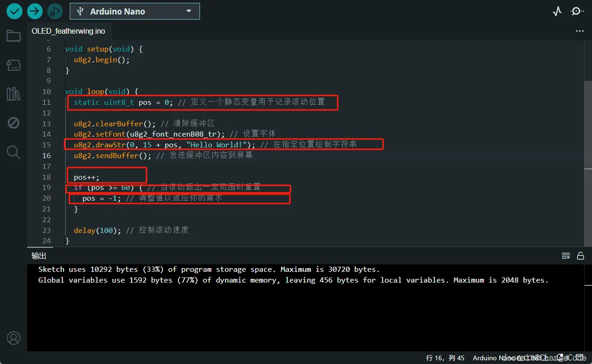Open the Debug panel sidebar icon
This screenshot has width=592, height=364.
pyautogui.click(x=14, y=123)
